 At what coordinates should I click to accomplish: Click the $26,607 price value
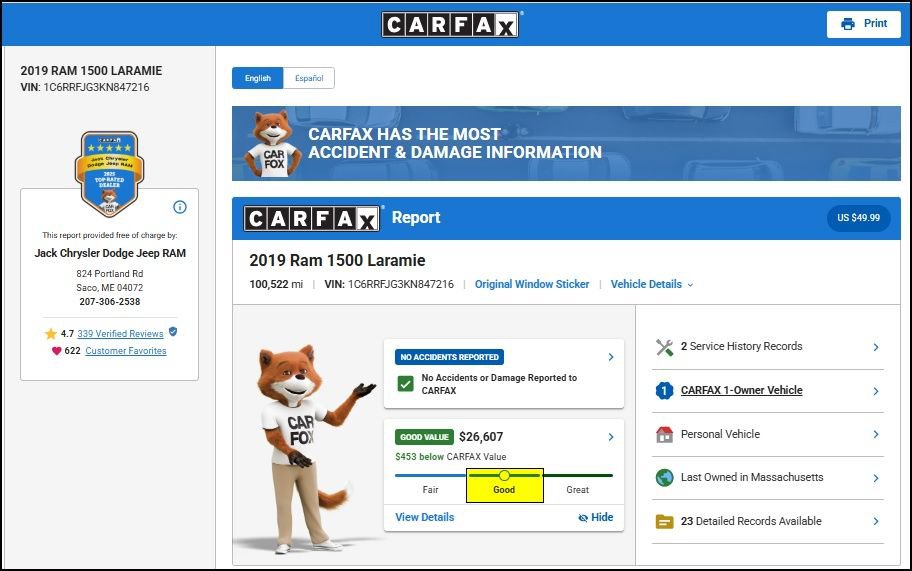(x=481, y=437)
